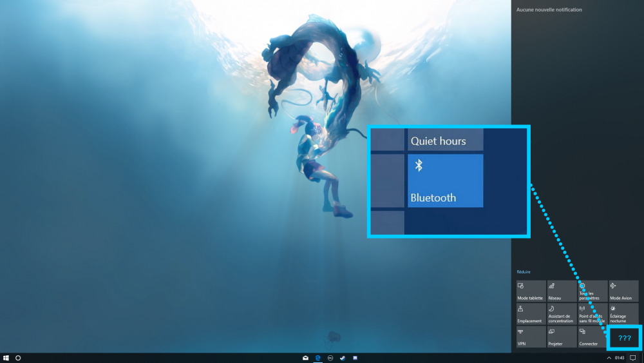Toggle Mode Avion on
The height and width of the screenshot is (363, 644).
coord(623,291)
